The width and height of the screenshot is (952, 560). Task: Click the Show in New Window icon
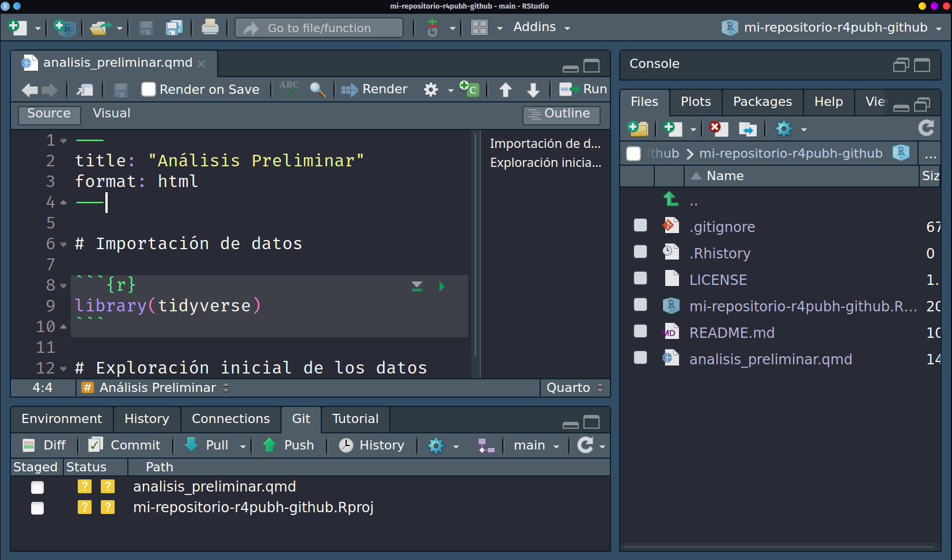(85, 90)
